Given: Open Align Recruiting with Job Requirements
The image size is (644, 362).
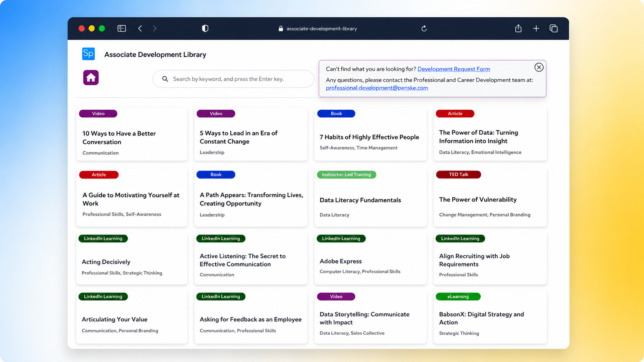Looking at the screenshot, I should click(490, 259).
